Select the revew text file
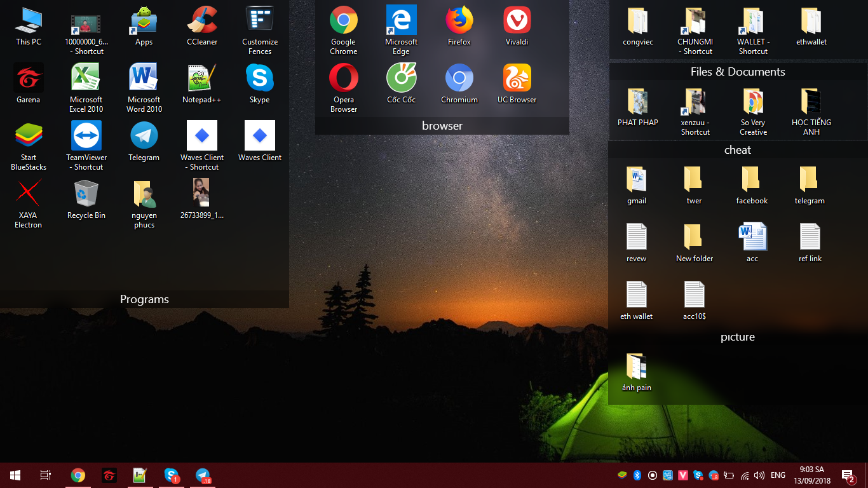The image size is (868, 488). click(x=637, y=243)
